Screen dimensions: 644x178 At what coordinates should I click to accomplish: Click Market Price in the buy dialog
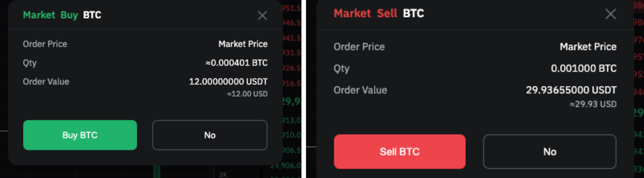[243, 44]
